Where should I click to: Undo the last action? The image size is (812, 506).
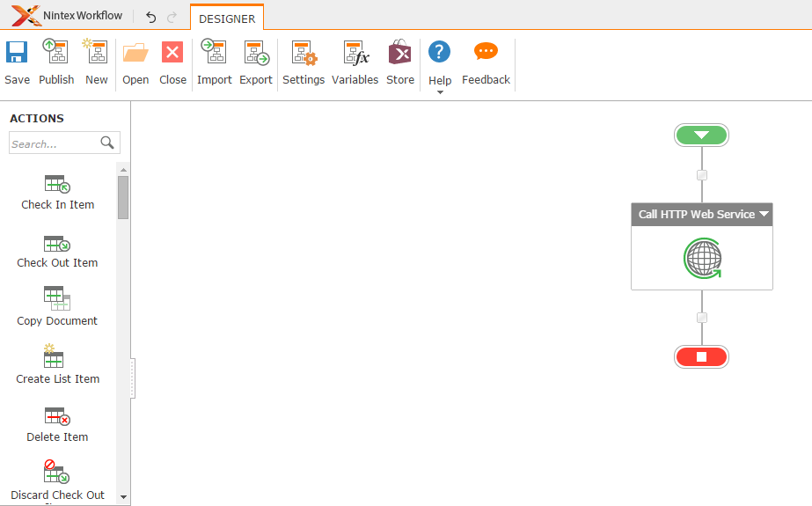click(x=150, y=18)
